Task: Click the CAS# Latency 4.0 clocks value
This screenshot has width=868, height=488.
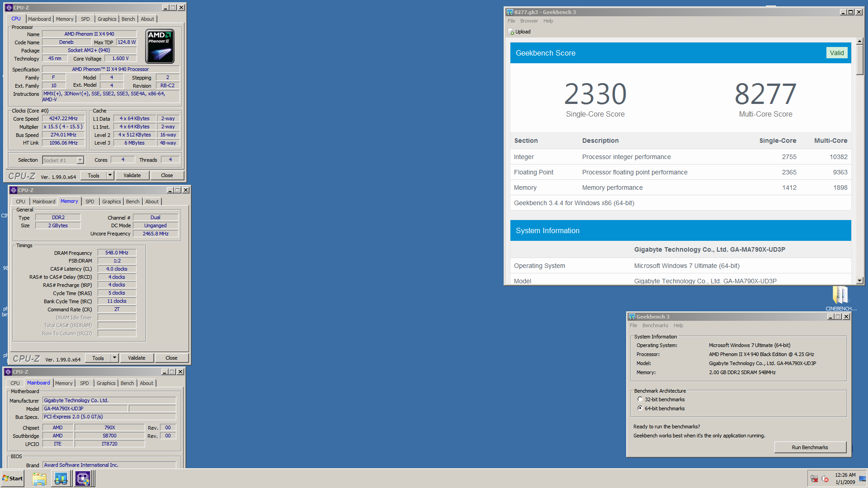Action: [x=117, y=269]
